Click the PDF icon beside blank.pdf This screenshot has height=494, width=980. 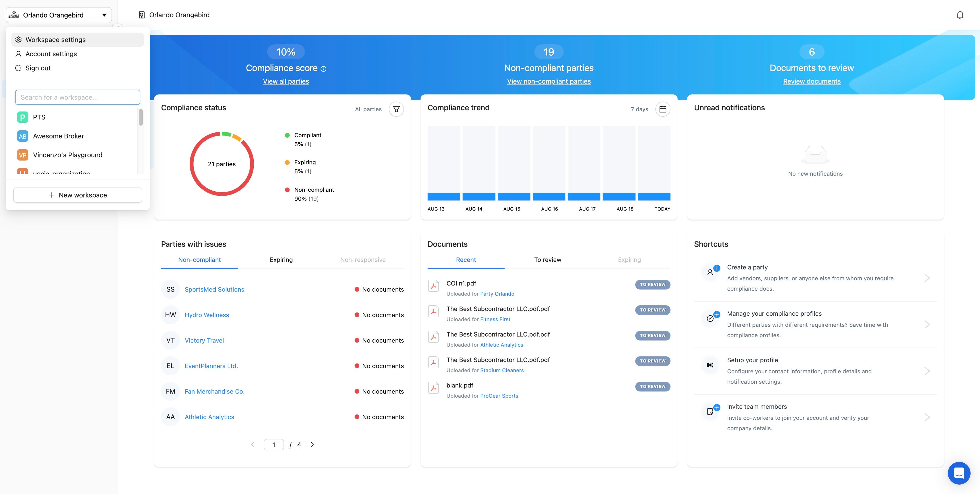pyautogui.click(x=433, y=388)
